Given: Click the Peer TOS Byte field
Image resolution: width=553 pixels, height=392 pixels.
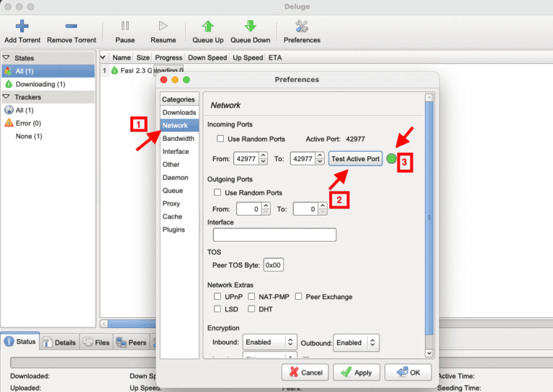Looking at the screenshot, I should click(x=274, y=265).
